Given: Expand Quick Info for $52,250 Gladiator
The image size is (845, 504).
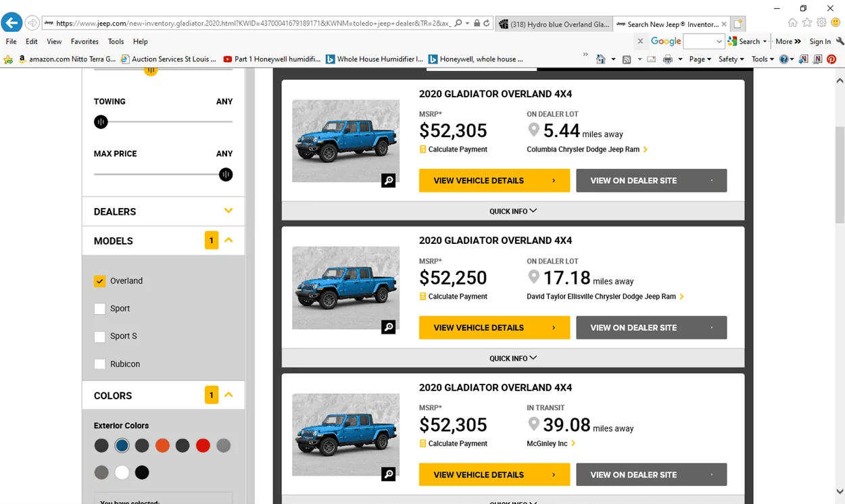Looking at the screenshot, I should click(513, 358).
